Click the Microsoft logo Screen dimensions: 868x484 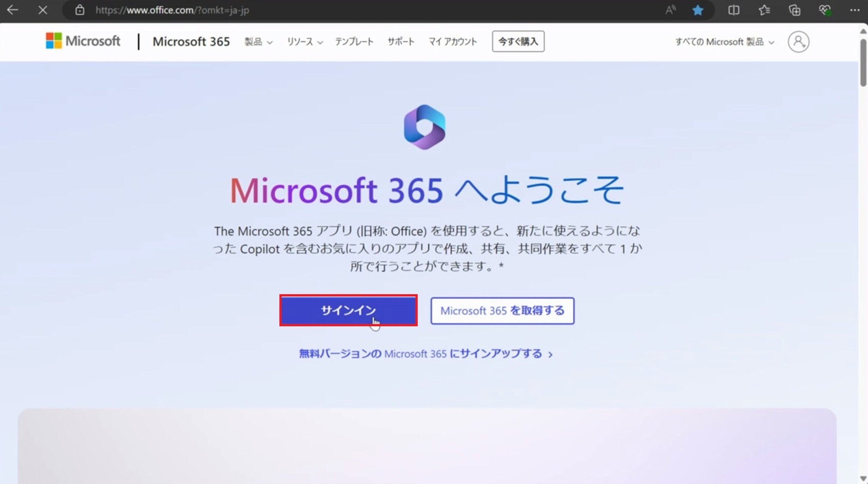click(x=83, y=41)
